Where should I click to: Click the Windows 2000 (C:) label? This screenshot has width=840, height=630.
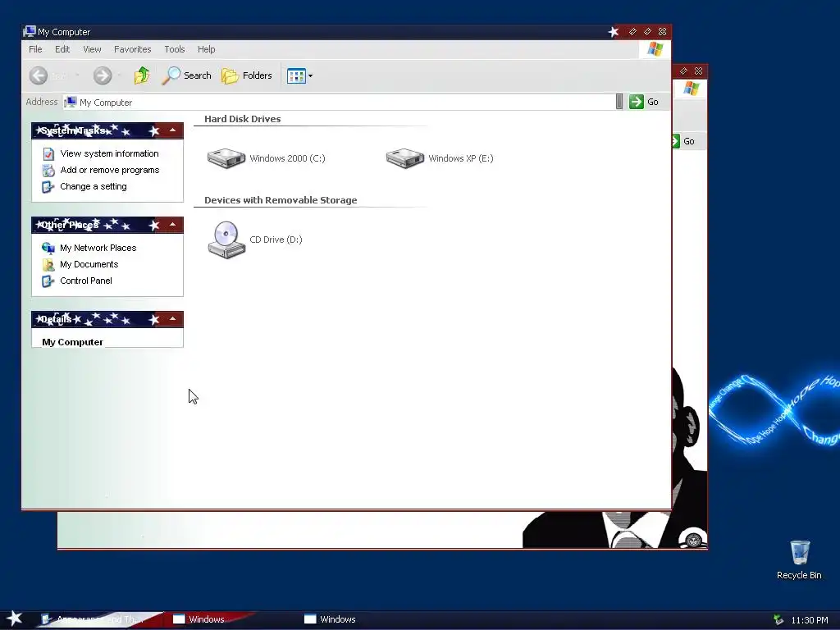pos(287,158)
